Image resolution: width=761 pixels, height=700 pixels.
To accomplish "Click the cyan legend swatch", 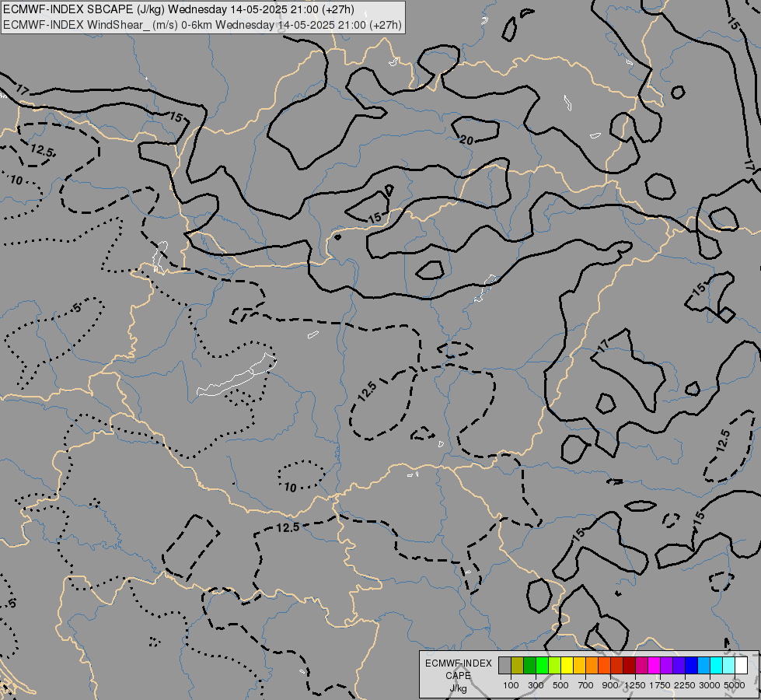I will point(717,666).
